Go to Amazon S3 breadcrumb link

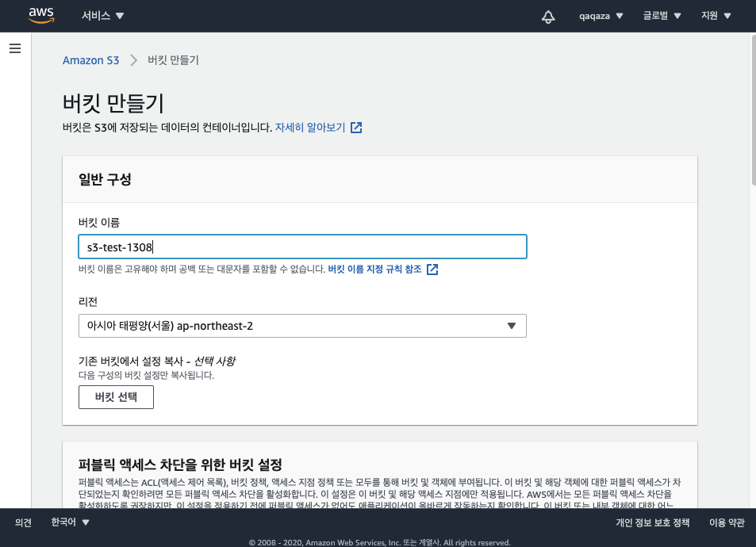point(90,60)
